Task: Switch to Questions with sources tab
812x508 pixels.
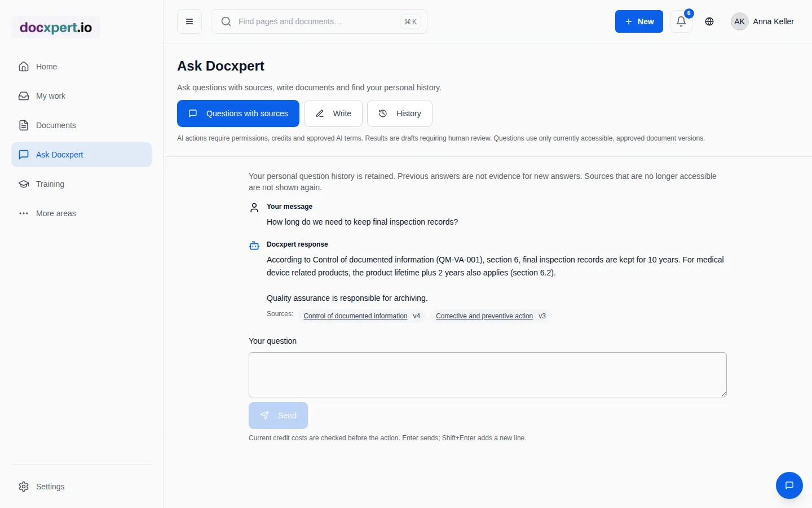Action: 238,113
